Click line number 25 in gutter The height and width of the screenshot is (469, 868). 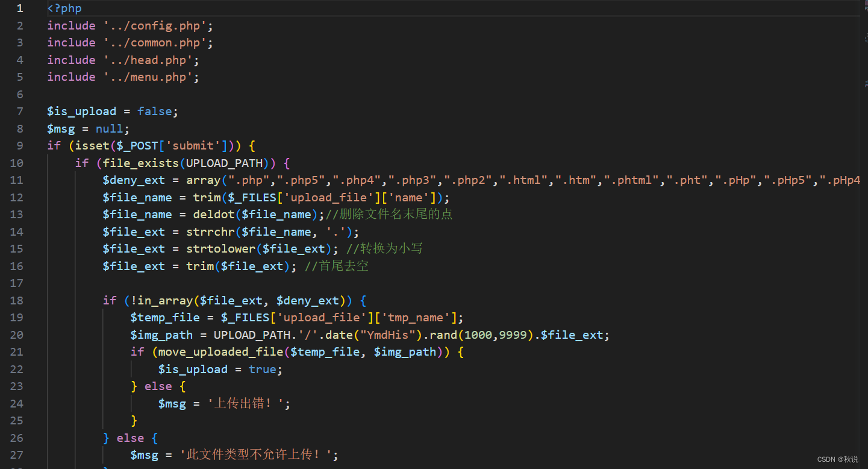[17, 421]
